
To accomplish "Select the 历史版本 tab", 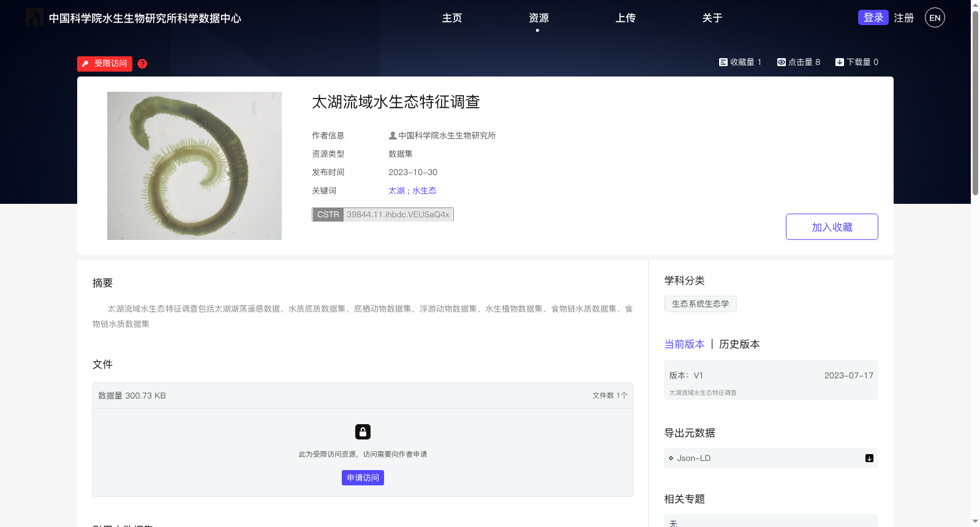I will pos(739,345).
